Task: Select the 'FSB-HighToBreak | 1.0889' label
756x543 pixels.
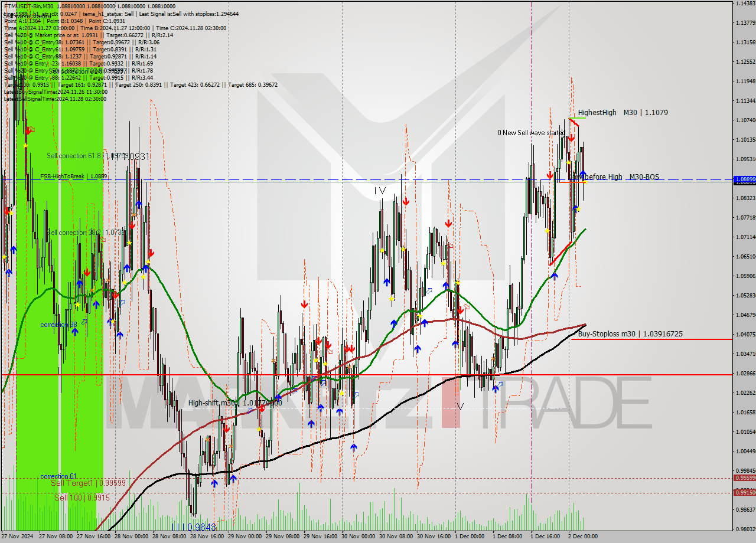Action: click(x=74, y=176)
